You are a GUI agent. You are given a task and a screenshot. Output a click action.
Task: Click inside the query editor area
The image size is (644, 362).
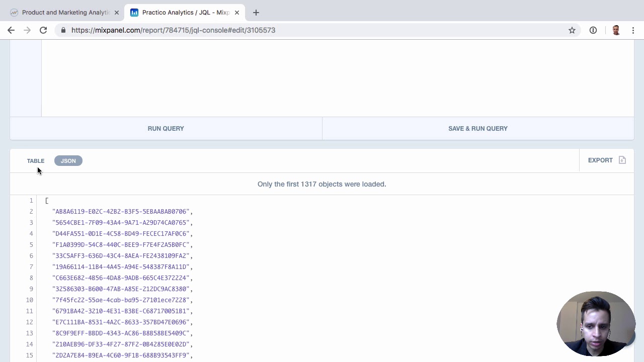coord(337,78)
